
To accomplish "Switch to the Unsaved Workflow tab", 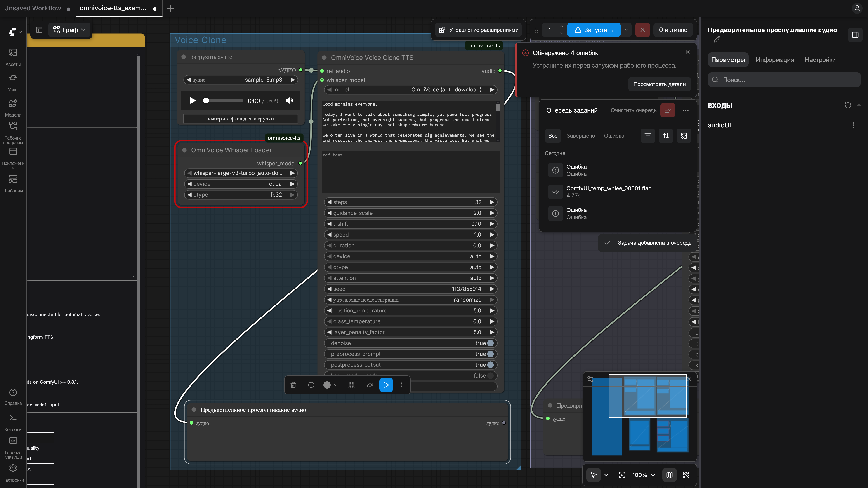I will point(33,8).
